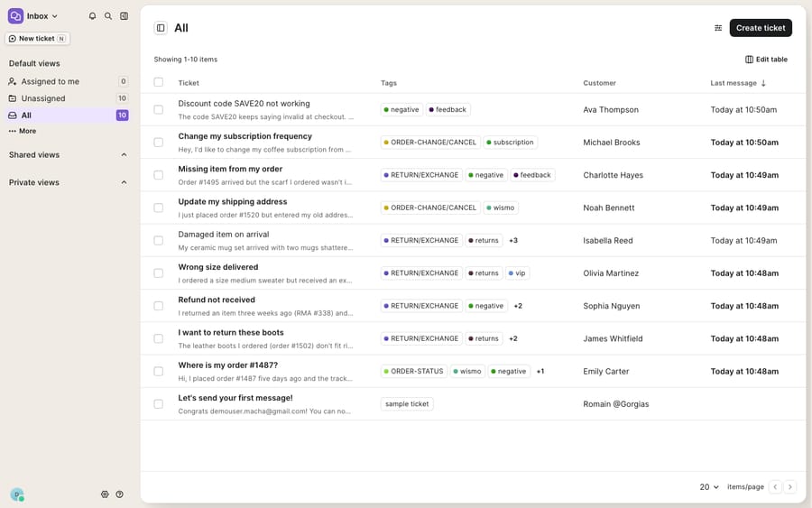The width and height of the screenshot is (812, 508).
Task: Click ORDER-STATUS tag on Emily Carter ticket
Action: (414, 371)
